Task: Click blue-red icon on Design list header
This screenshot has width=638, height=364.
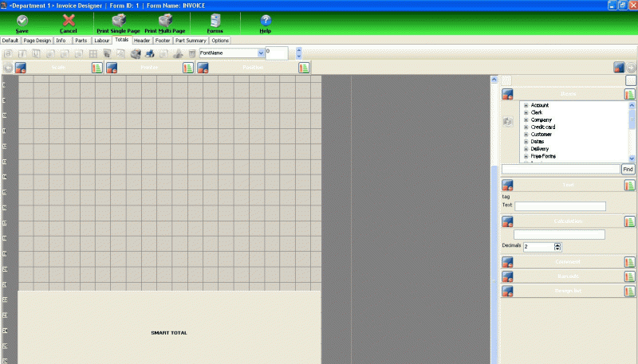Action: (507, 292)
